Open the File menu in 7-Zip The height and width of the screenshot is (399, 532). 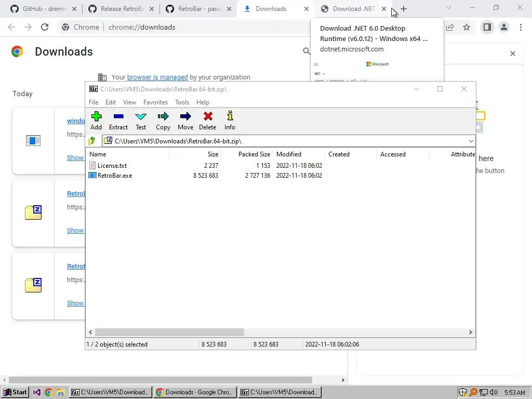coord(94,102)
